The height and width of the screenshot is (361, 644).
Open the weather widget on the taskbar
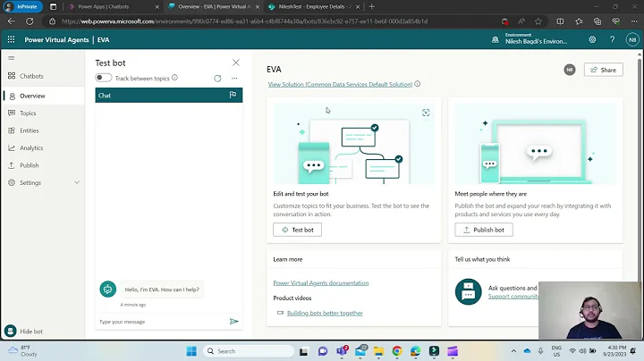pos(23,351)
